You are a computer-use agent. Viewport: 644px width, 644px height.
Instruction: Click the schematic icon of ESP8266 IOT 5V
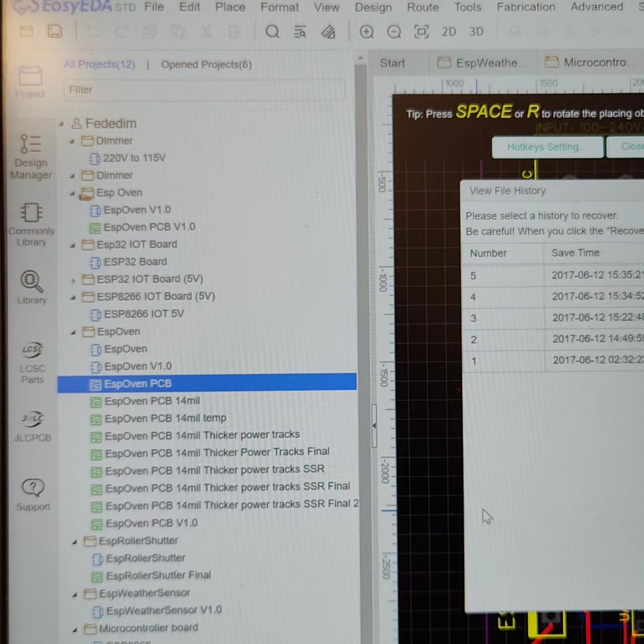(96, 315)
